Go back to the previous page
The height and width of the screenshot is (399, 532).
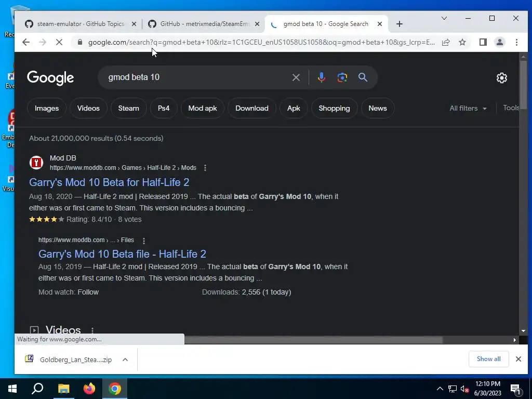[26, 42]
